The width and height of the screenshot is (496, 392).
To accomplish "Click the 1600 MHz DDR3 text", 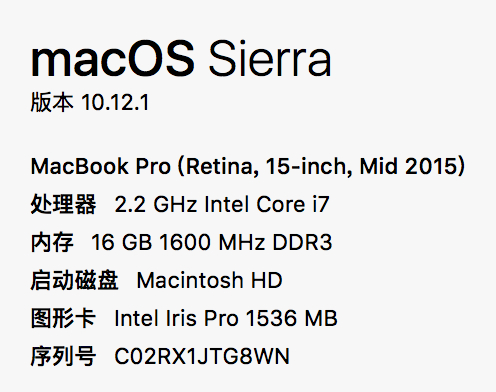I will [x=246, y=242].
